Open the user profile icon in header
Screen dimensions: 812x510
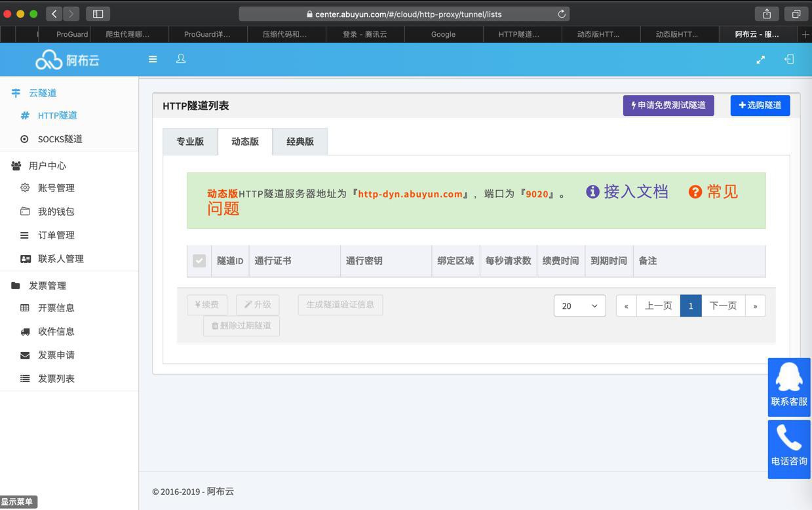(181, 59)
